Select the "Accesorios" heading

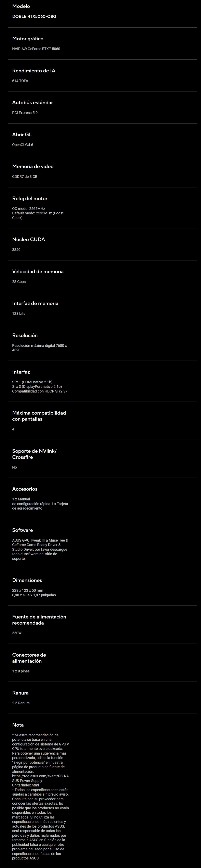(x=25, y=489)
